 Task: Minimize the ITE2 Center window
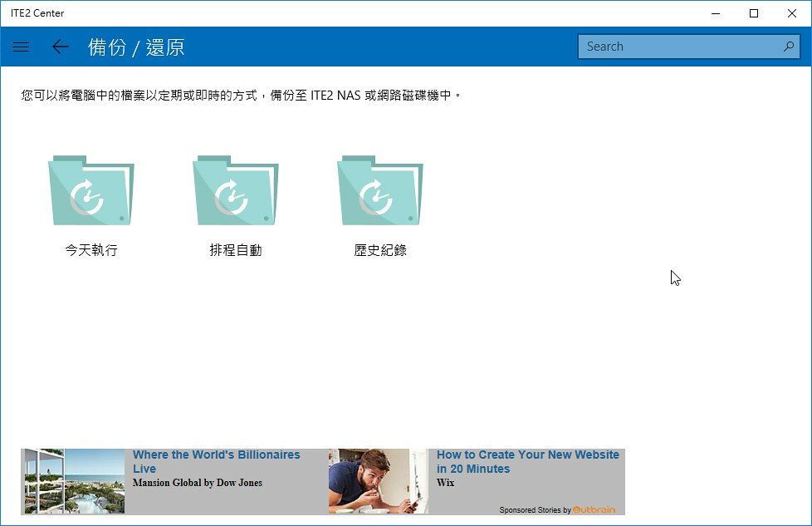[716, 13]
